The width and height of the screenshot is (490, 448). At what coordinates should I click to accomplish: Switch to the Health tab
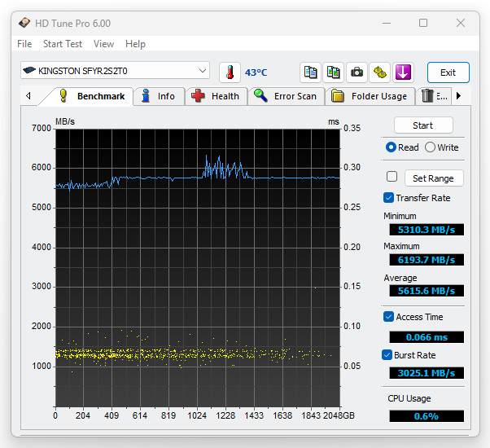point(216,96)
